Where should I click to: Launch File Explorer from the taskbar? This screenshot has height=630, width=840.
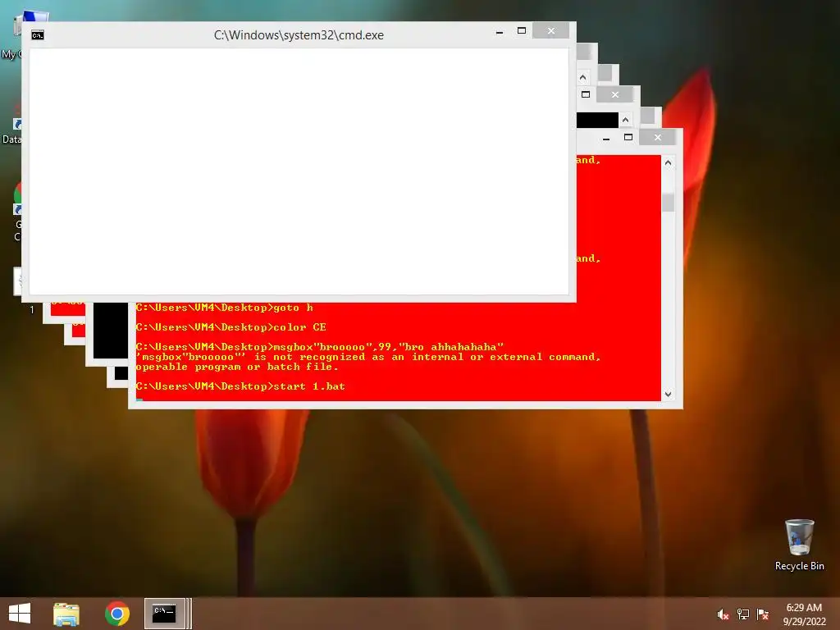coord(66,614)
